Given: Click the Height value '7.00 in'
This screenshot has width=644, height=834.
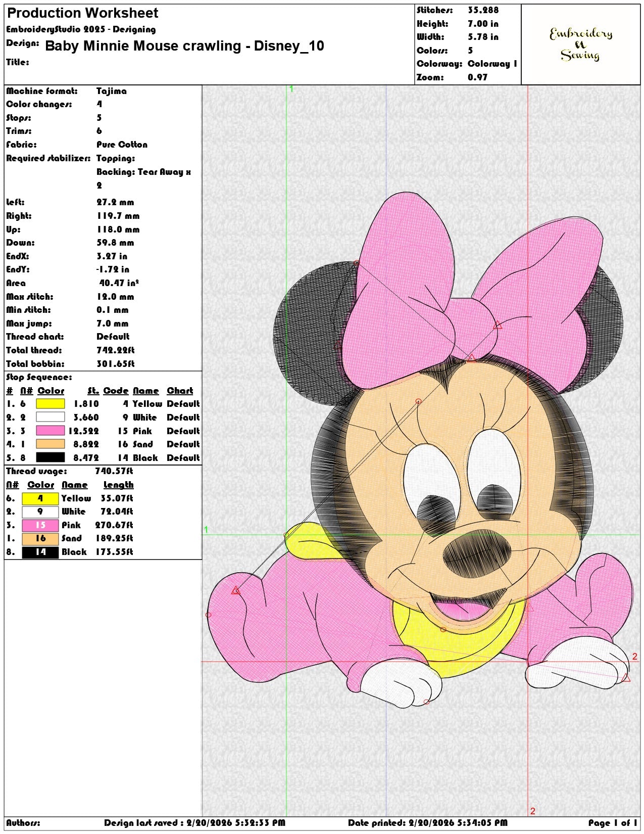Looking at the screenshot, I should [483, 24].
